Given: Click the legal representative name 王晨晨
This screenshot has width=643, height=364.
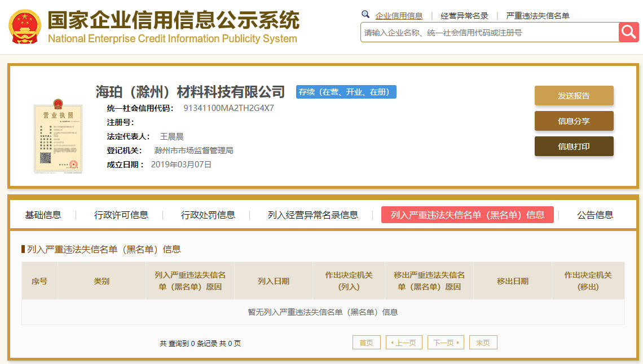Looking at the screenshot, I should click(x=171, y=136).
